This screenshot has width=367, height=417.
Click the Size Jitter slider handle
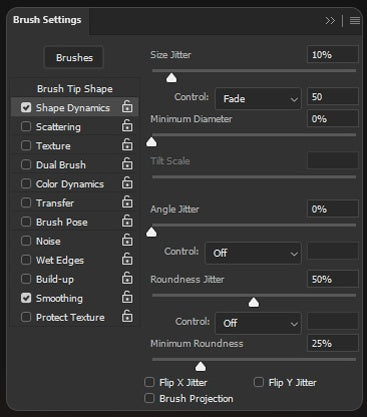coord(171,78)
